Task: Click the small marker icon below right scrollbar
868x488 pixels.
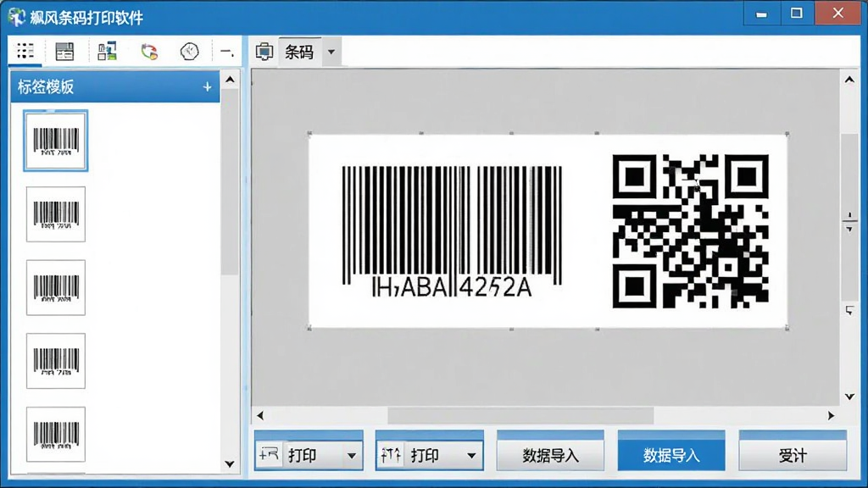Action: point(849,310)
